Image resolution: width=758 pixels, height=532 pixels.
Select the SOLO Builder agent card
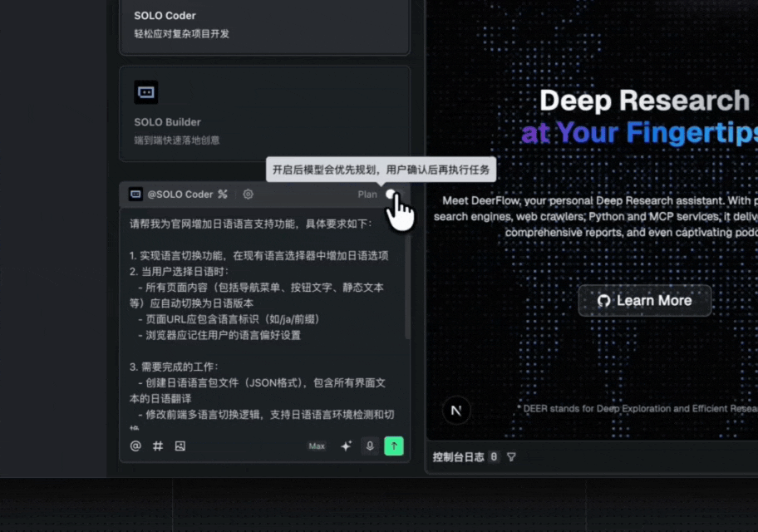pos(265,114)
